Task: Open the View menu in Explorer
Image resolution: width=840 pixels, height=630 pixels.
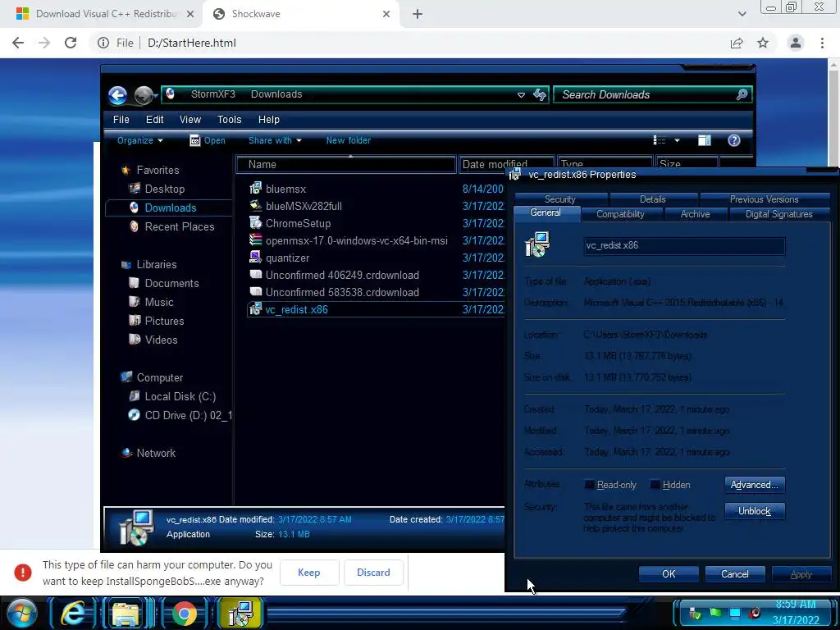Action: point(190,120)
